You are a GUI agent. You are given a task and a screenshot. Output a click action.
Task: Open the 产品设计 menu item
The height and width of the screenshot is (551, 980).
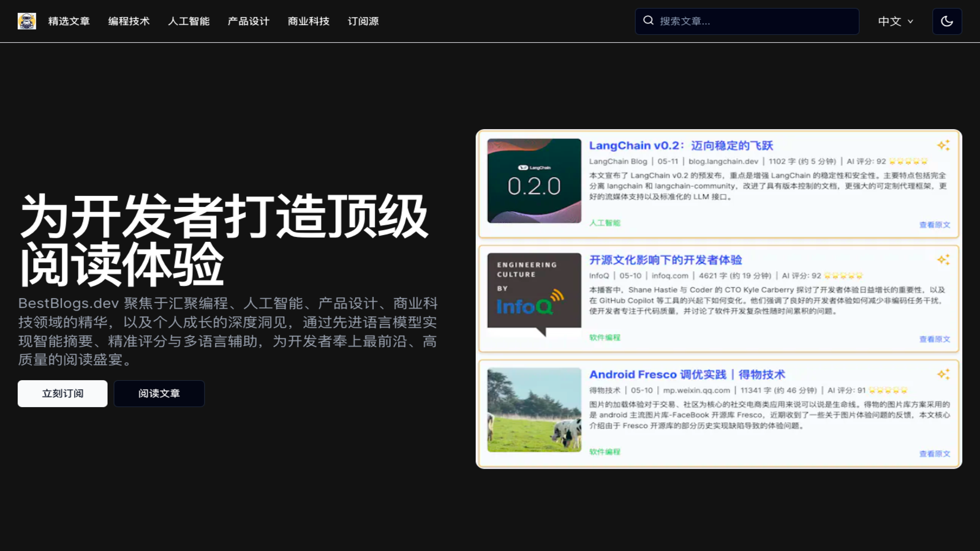(249, 21)
